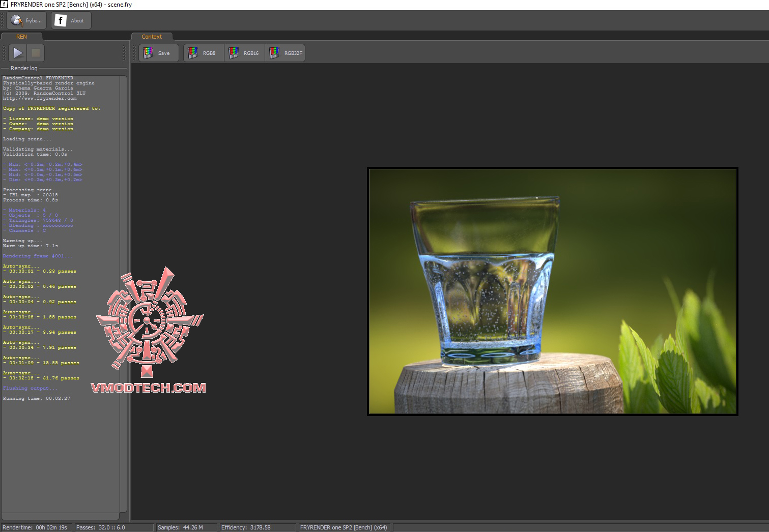Click the "00:01:09 - 15.85 passes" log line
The width and height of the screenshot is (769, 532).
(41, 363)
